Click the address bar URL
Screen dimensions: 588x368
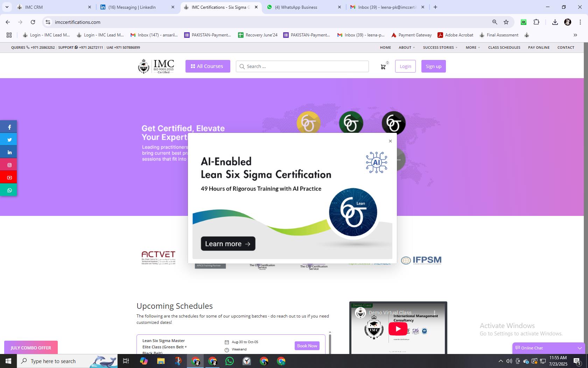tap(78, 22)
